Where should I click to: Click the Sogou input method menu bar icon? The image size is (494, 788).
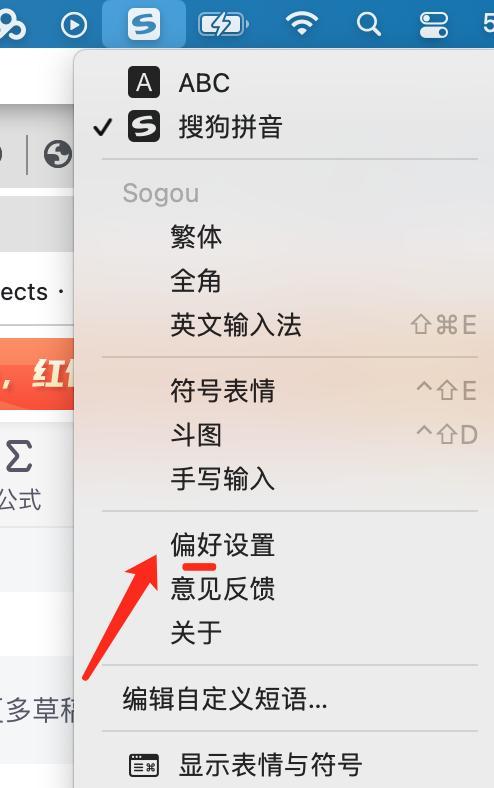tap(144, 24)
